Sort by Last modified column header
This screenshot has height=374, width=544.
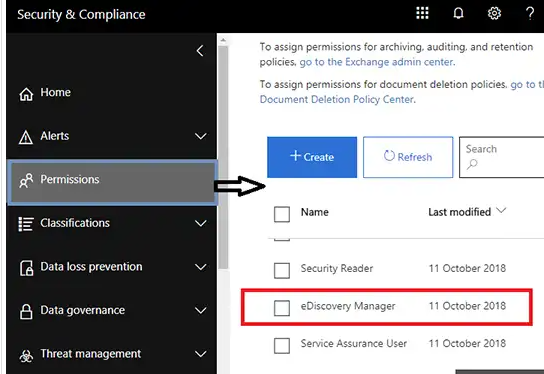click(459, 212)
